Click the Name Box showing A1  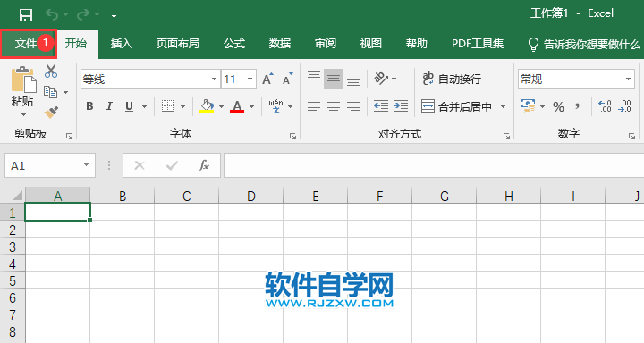(50, 165)
